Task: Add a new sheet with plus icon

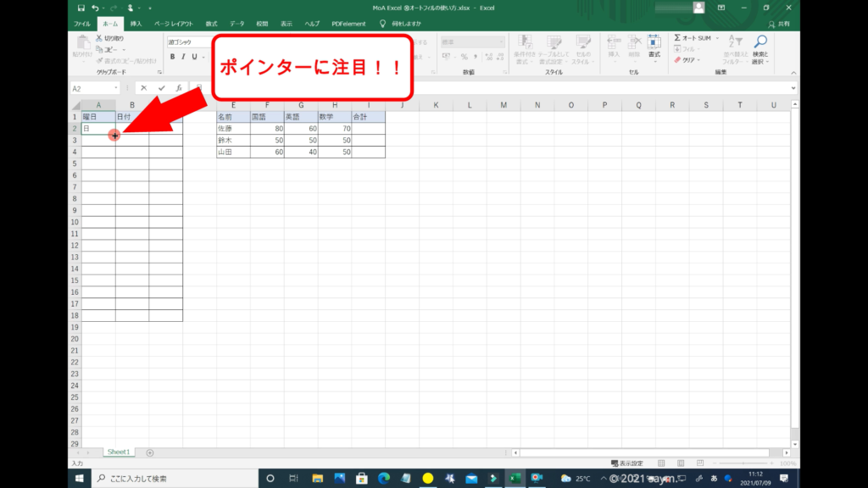Action: point(150,453)
